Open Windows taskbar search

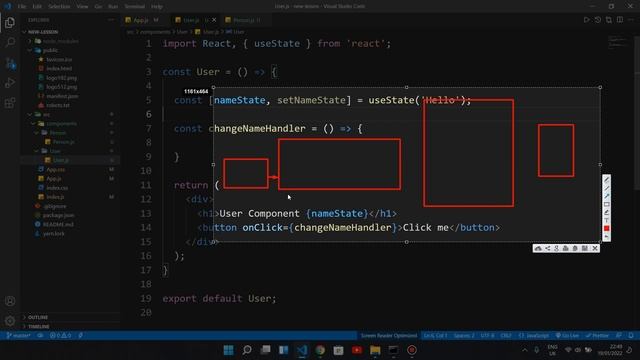pos(247,350)
